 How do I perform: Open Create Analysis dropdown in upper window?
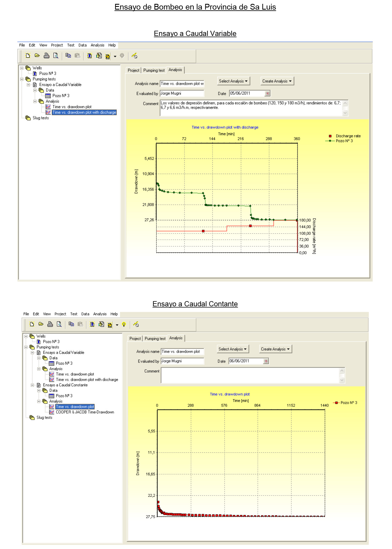pyautogui.click(x=277, y=81)
